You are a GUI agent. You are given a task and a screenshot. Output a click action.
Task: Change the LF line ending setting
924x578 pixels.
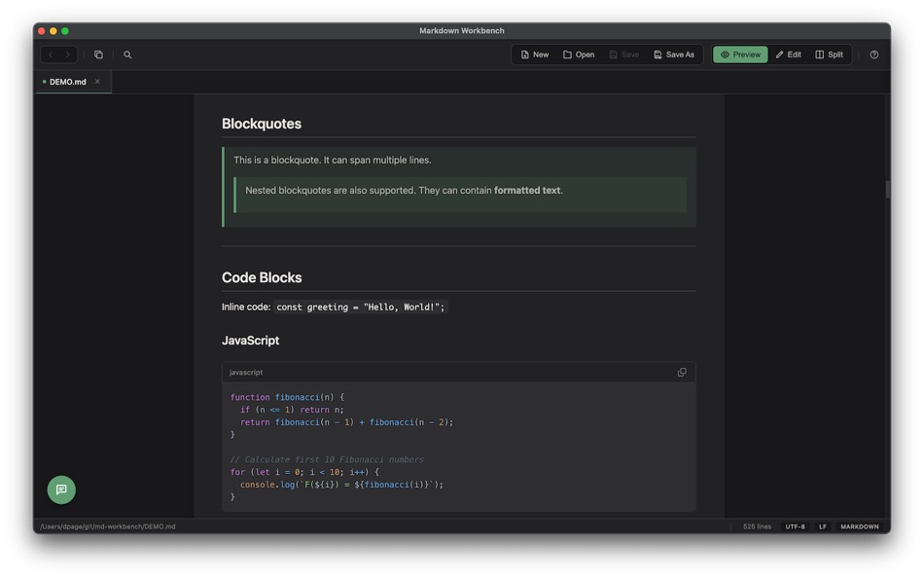[x=822, y=525]
